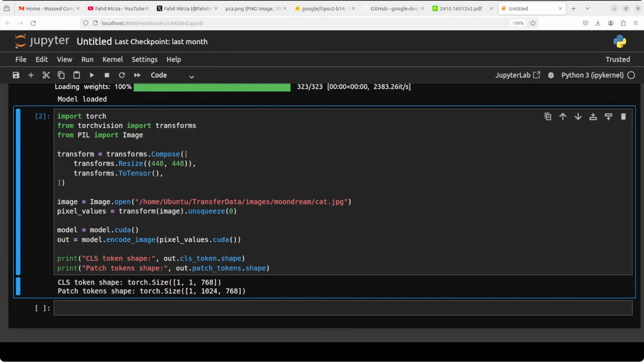Move the current cell down

[x=578, y=117]
